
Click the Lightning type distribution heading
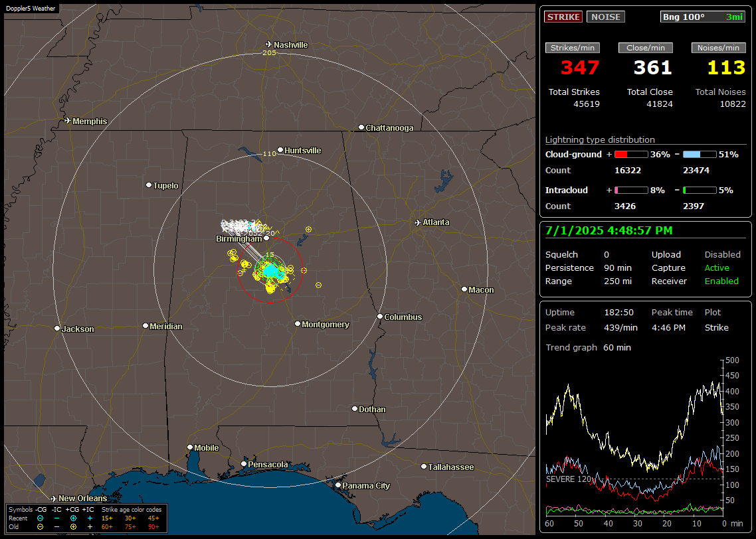[600, 139]
